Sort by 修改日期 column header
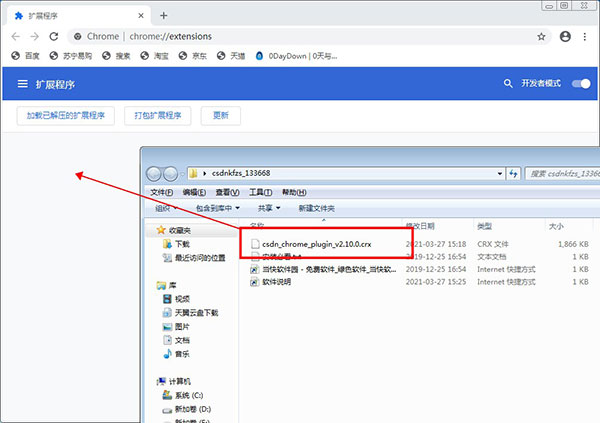Screen dimensions: 600x423 [x=420, y=226]
